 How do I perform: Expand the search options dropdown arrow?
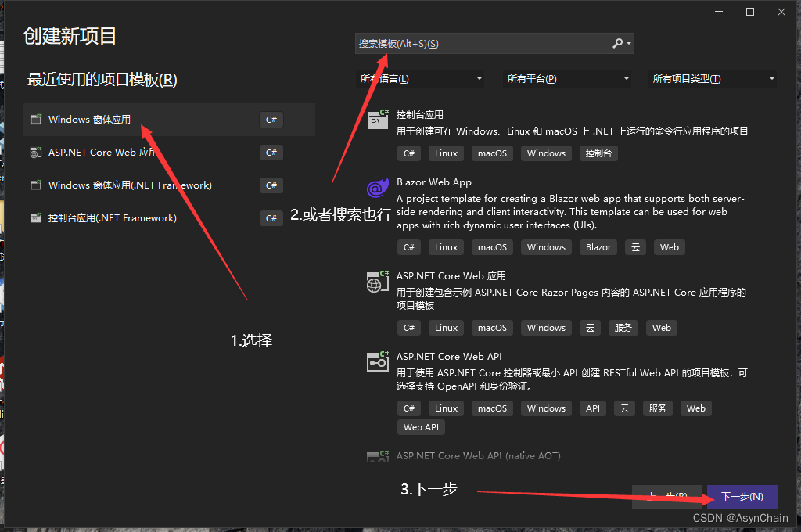[629, 44]
